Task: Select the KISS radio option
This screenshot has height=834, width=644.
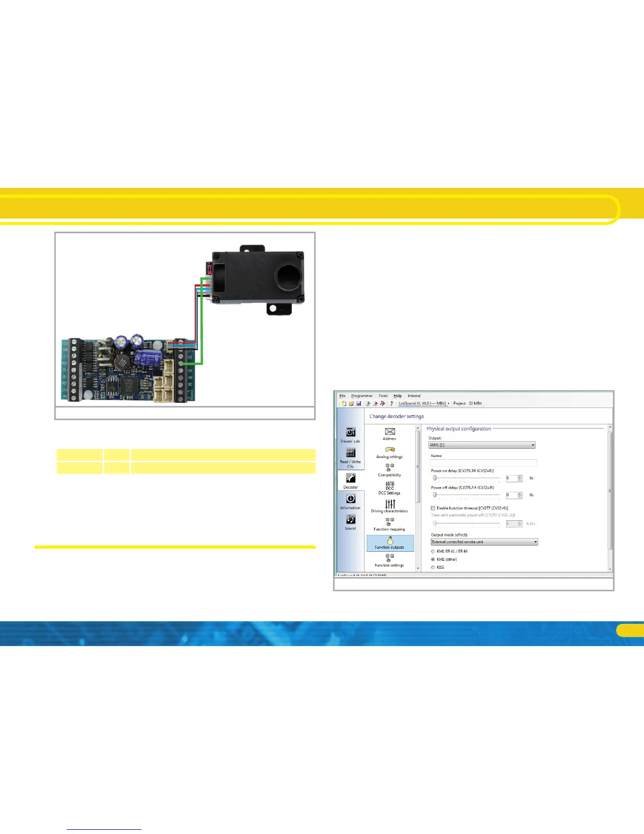Action: [434, 567]
